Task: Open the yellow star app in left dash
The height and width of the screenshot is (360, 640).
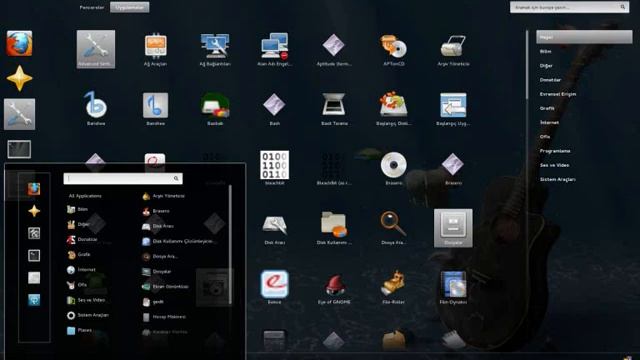Action: tap(19, 78)
